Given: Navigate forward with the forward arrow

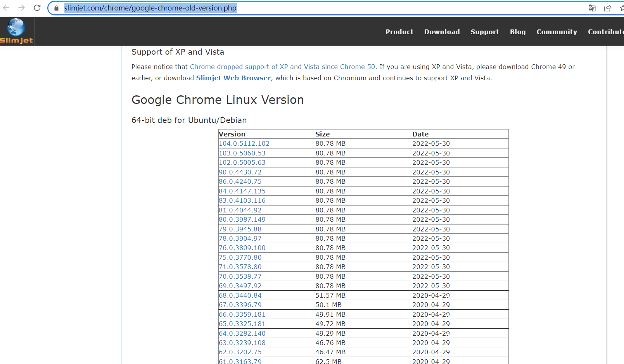Looking at the screenshot, I should (21, 7).
